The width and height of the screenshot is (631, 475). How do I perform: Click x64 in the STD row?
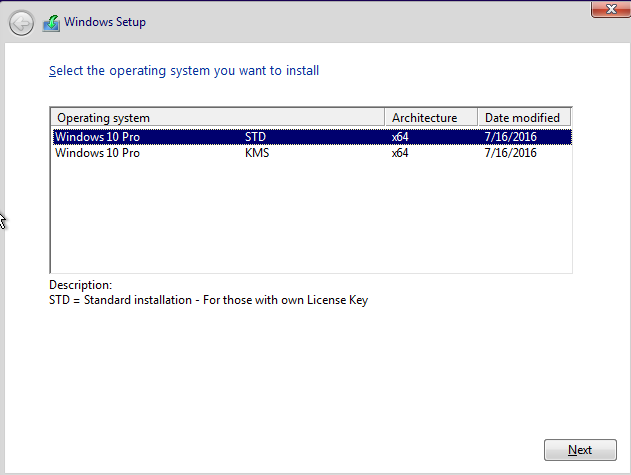[x=400, y=137]
